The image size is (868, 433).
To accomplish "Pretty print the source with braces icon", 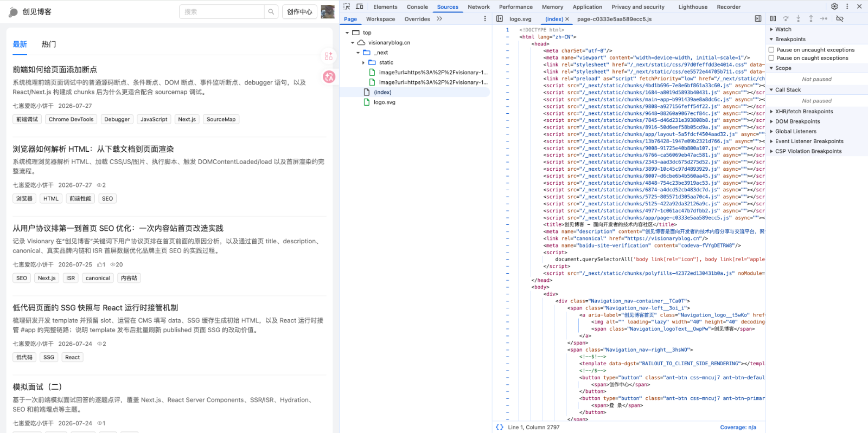I will 499,427.
